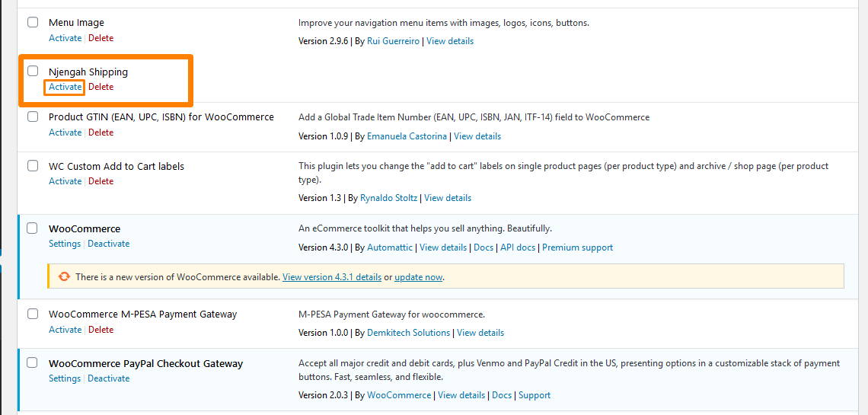Open Emanuela Castorina author link
The height and width of the screenshot is (415, 868).
407,136
